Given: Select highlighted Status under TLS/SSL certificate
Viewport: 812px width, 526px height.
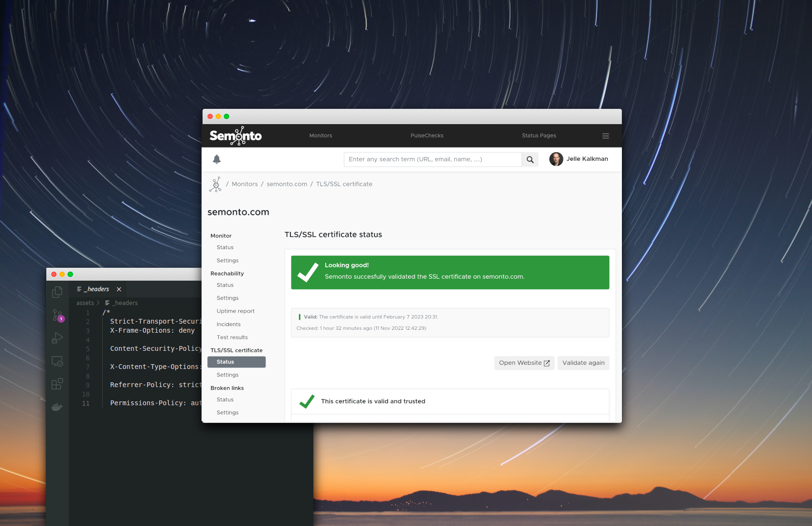Looking at the screenshot, I should pos(236,362).
